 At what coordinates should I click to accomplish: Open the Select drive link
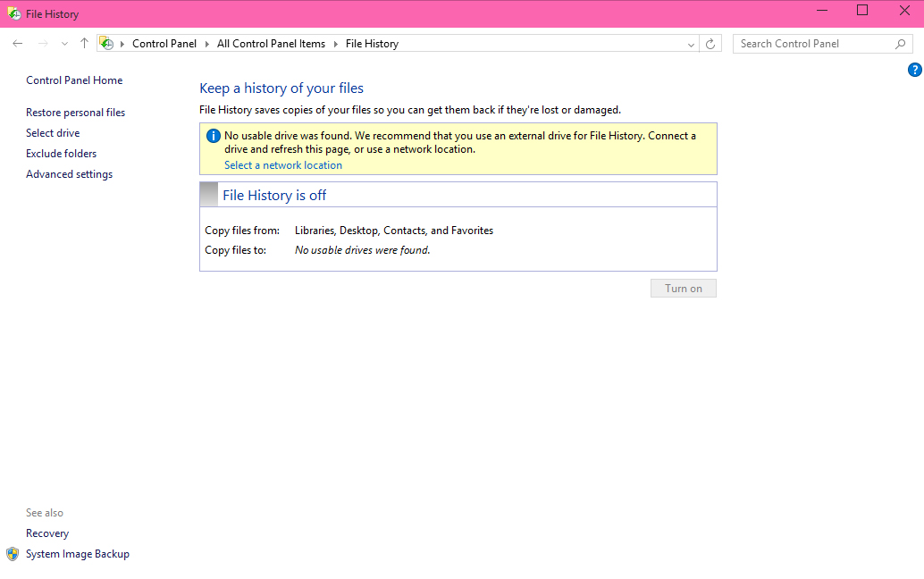tap(53, 133)
